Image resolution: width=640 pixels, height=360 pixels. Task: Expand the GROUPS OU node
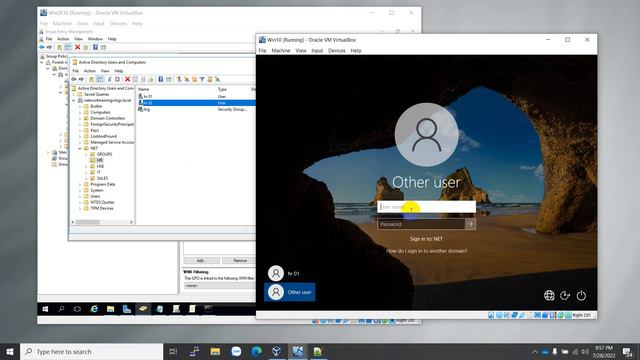86,154
